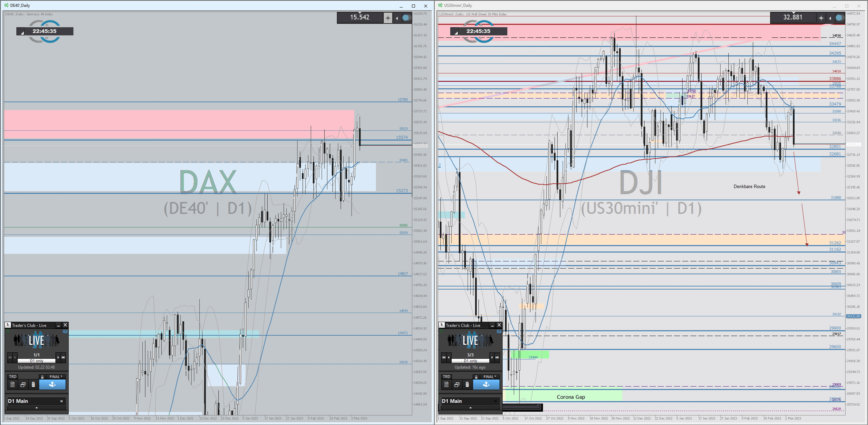Click chart icon in DE40',Daily title bar
This screenshot has width=868, height=425.
pyautogui.click(x=6, y=5)
